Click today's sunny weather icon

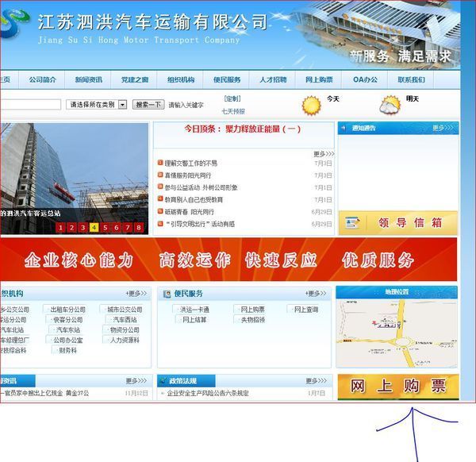[311, 106]
